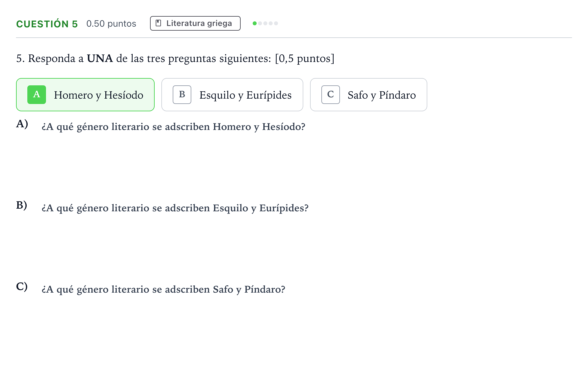Image resolution: width=588 pixels, height=366 pixels.
Task: Click the book icon in Literatura griega tag
Action: [159, 23]
